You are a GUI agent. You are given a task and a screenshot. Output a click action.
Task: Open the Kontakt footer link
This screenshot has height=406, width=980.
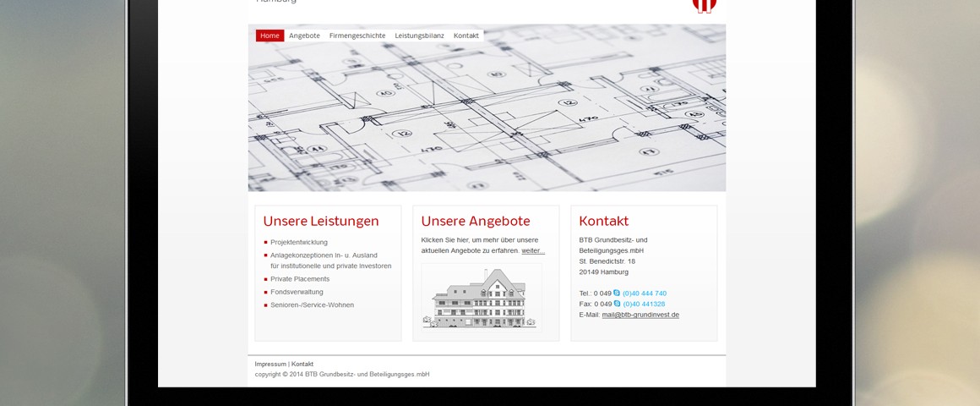coord(302,364)
